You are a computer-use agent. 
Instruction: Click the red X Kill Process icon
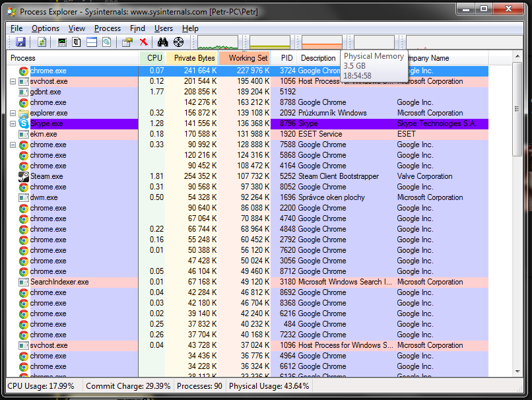click(x=143, y=42)
